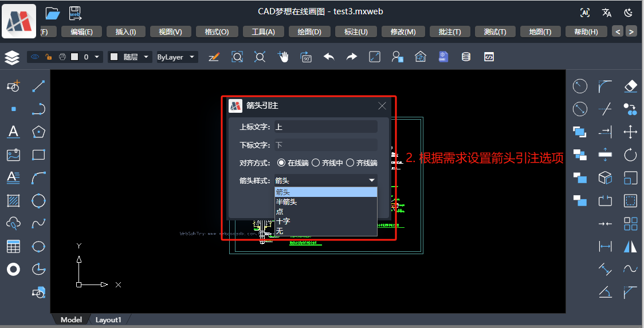Open the 标注(U) menu
The height and width of the screenshot is (328, 644).
[356, 32]
